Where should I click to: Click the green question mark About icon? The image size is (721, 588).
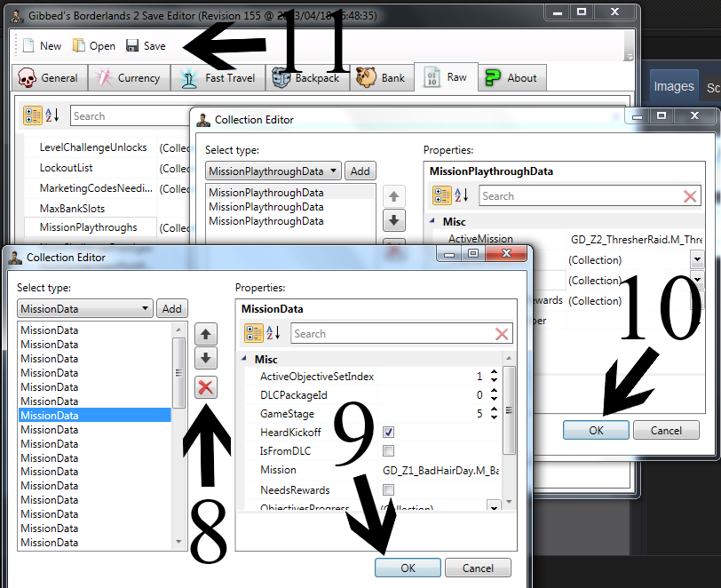(493, 77)
